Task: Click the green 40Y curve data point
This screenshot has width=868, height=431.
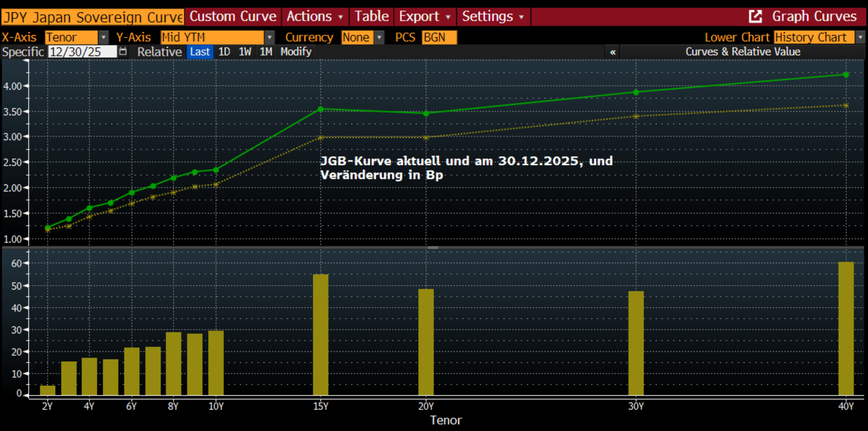Action: (x=846, y=75)
